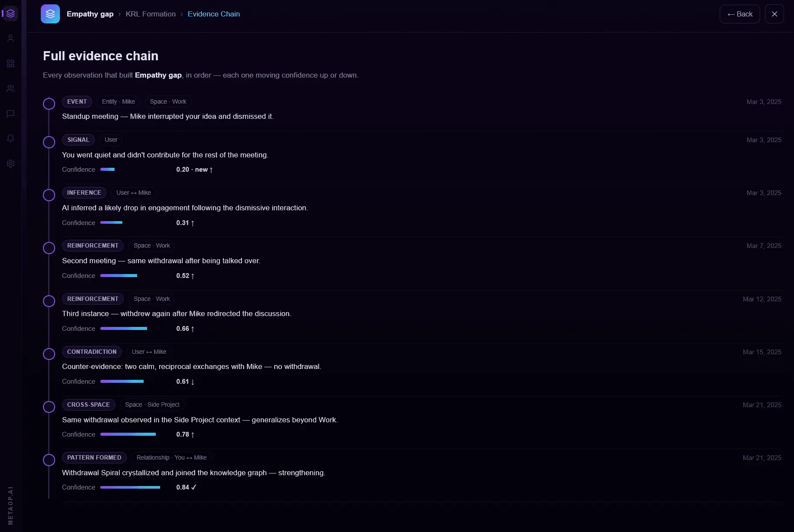The image size is (794, 532).
Task: Click the SIGNAL type tag
Action: (78, 140)
